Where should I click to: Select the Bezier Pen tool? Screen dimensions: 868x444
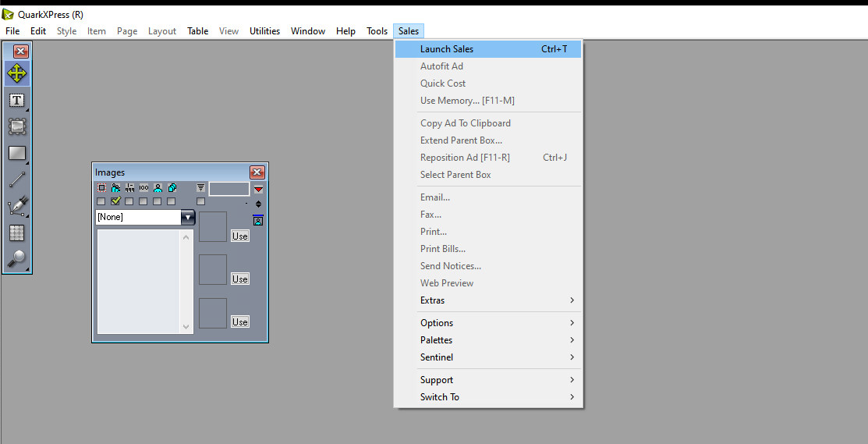pyautogui.click(x=17, y=206)
